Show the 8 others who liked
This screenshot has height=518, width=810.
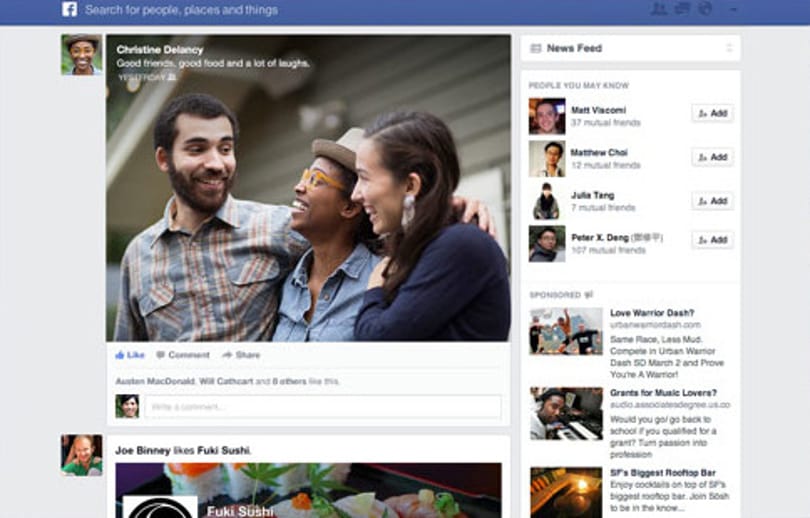pos(289,381)
